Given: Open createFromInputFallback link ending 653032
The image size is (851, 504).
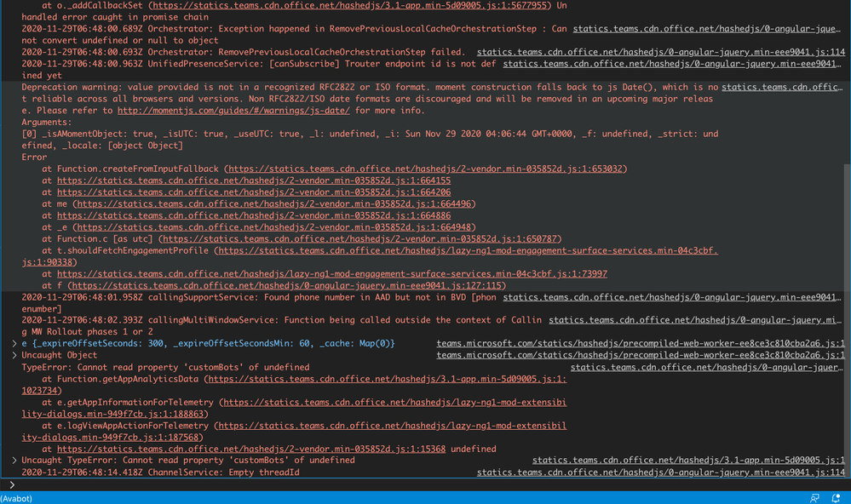Looking at the screenshot, I should pos(426,169).
